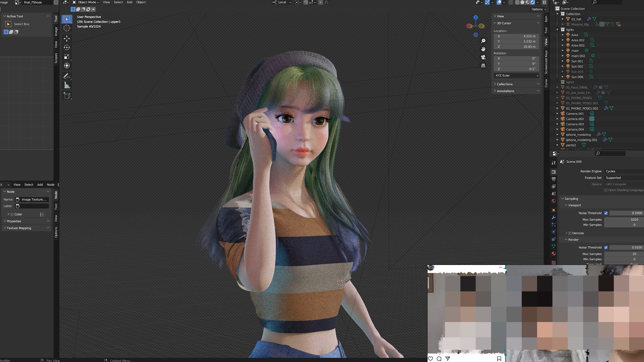The image size is (644, 362).
Task: Open XYZ Euler rotation mode dropdown
Action: [x=517, y=75]
